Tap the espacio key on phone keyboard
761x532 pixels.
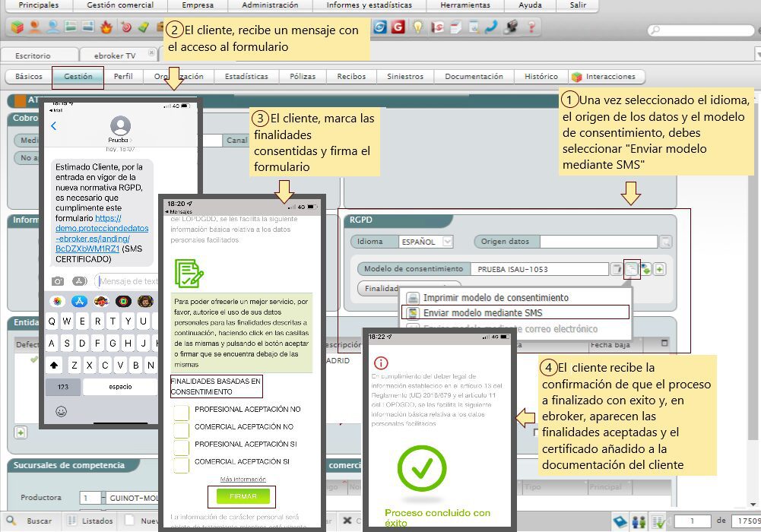tap(120, 387)
